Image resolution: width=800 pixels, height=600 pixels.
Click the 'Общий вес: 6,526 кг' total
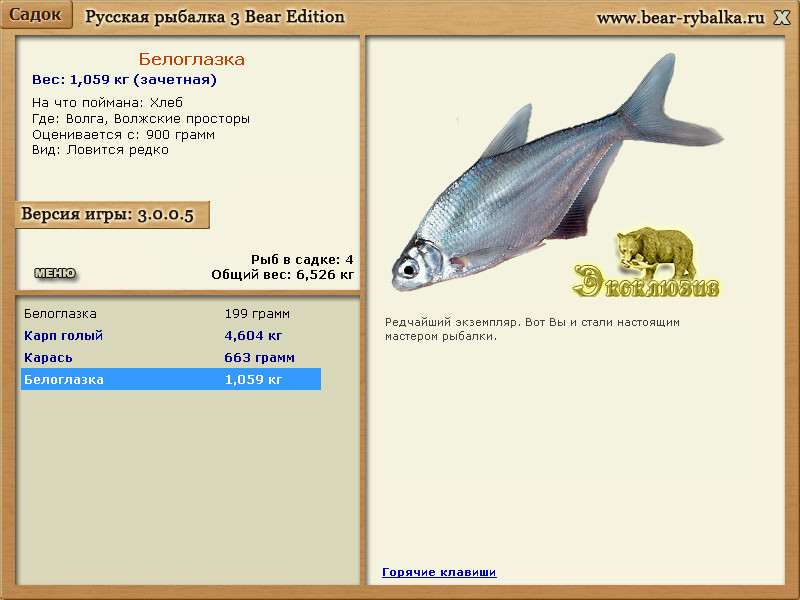(x=283, y=275)
